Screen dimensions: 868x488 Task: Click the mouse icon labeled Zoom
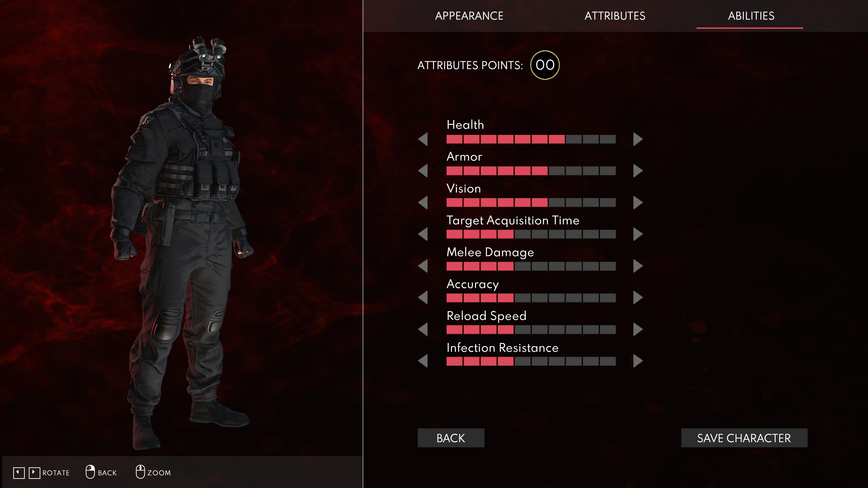140,472
